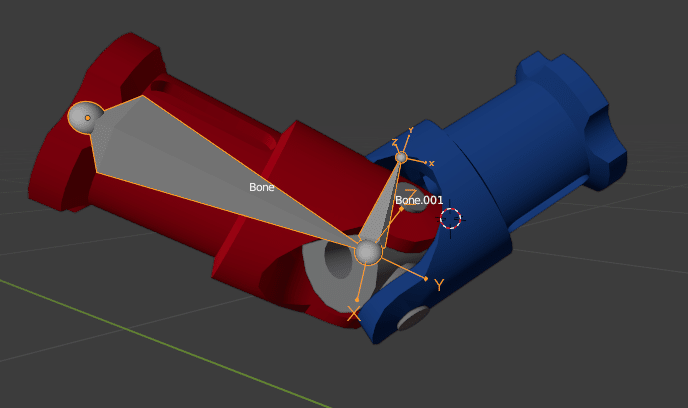Click the small x axis label at bone tip
Viewport: 688px width, 408px height.
coord(432,164)
